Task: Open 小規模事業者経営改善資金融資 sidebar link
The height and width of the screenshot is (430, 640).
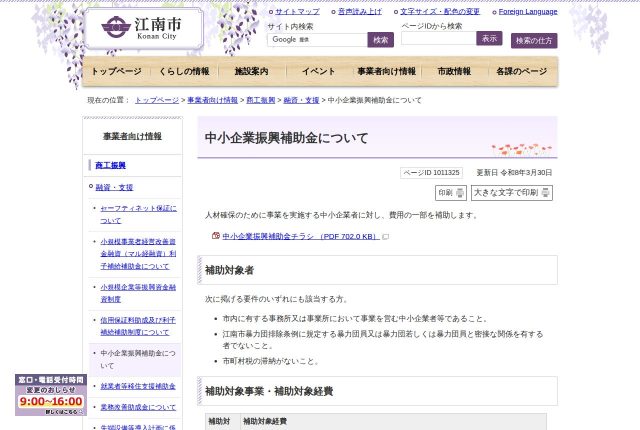Action: coord(138,254)
